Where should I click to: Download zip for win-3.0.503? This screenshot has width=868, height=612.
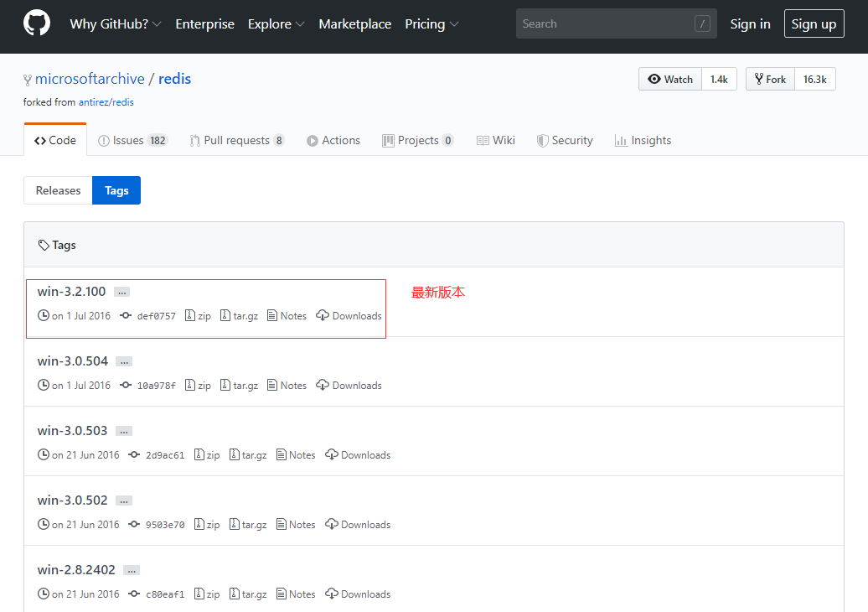click(206, 454)
